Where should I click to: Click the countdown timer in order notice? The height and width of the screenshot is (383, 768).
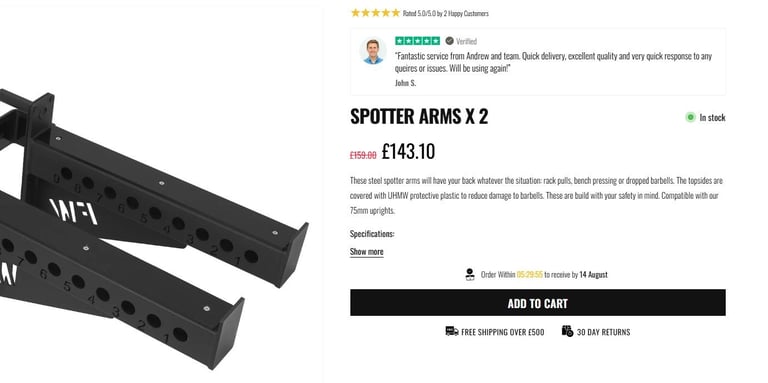point(529,275)
